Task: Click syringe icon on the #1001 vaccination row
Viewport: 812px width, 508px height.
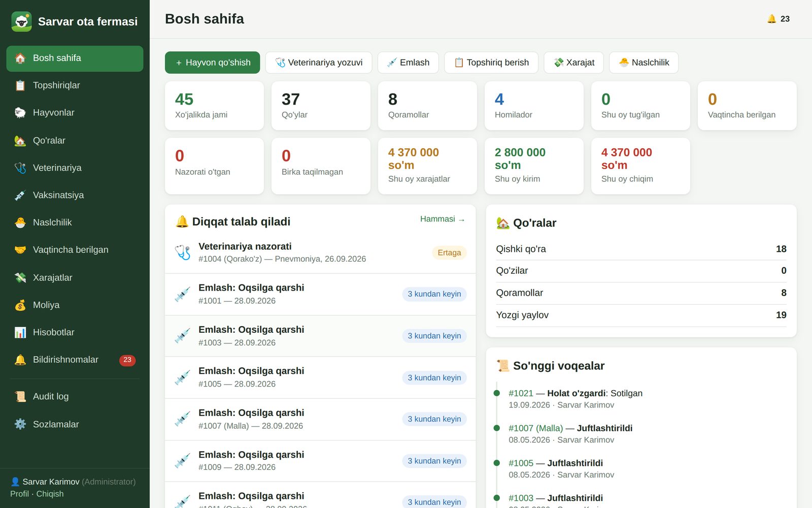Action: click(183, 294)
